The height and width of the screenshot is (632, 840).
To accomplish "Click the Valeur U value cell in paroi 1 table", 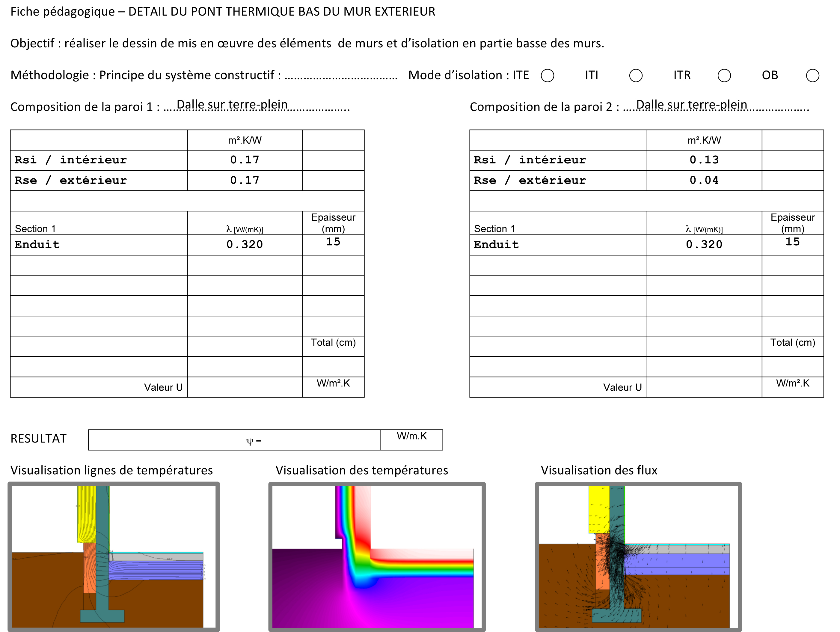I will tap(245, 387).
